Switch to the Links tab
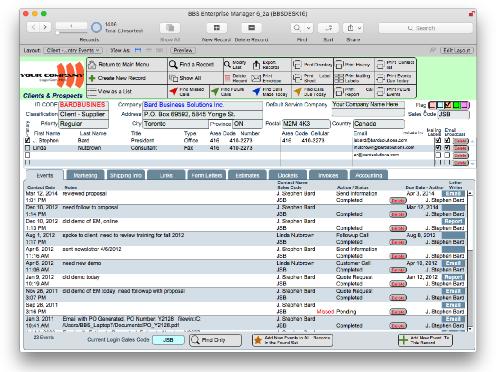 click(166, 175)
